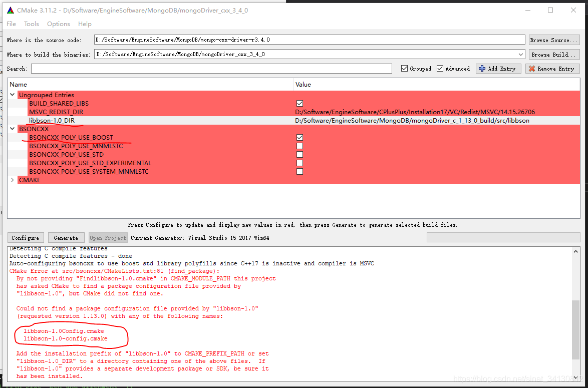Click the Configure button
Image resolution: width=588 pixels, height=388 pixels.
click(26, 238)
